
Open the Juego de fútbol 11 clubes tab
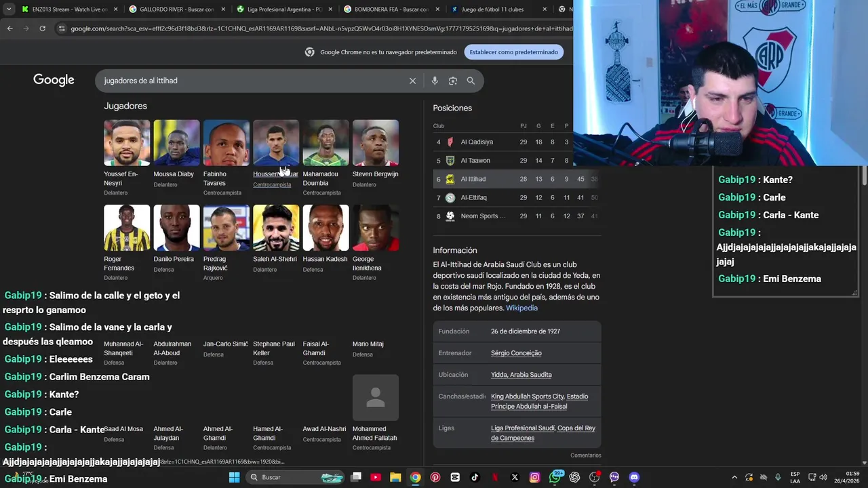[x=493, y=9]
